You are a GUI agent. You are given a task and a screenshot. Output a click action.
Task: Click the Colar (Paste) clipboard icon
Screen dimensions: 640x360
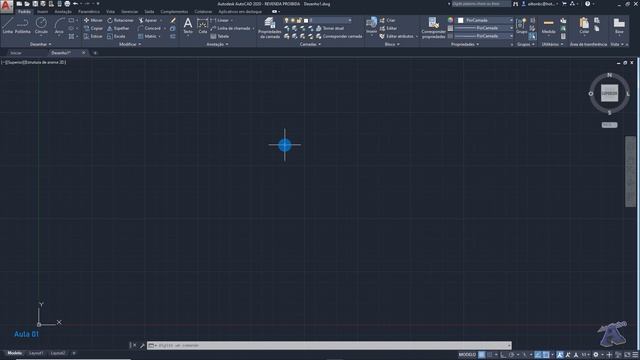point(584,25)
